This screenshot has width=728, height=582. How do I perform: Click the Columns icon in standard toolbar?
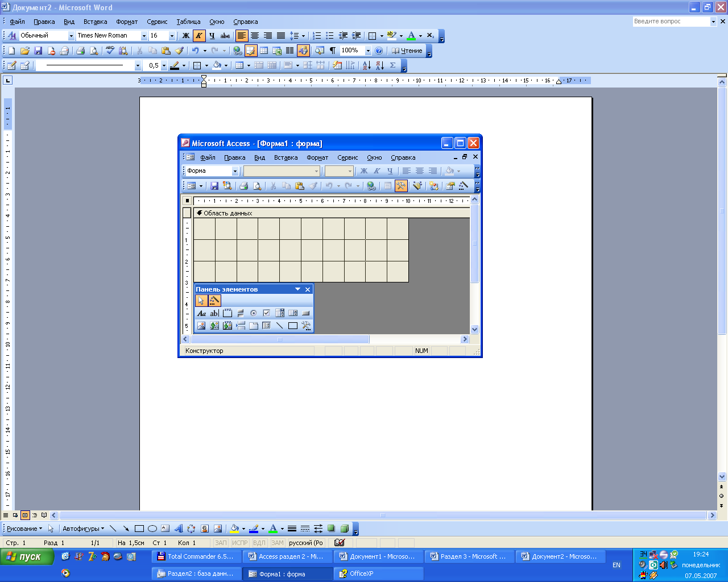click(290, 51)
